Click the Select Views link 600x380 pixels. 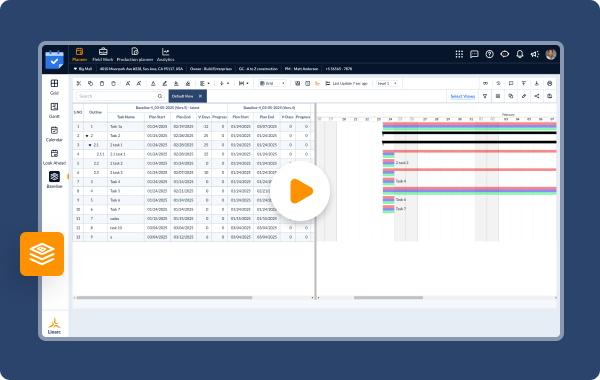point(463,96)
